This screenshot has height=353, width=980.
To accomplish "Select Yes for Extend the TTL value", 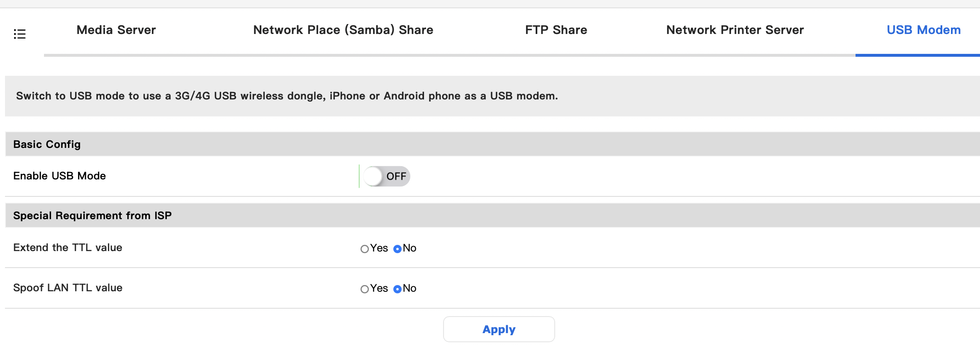I will click(365, 249).
